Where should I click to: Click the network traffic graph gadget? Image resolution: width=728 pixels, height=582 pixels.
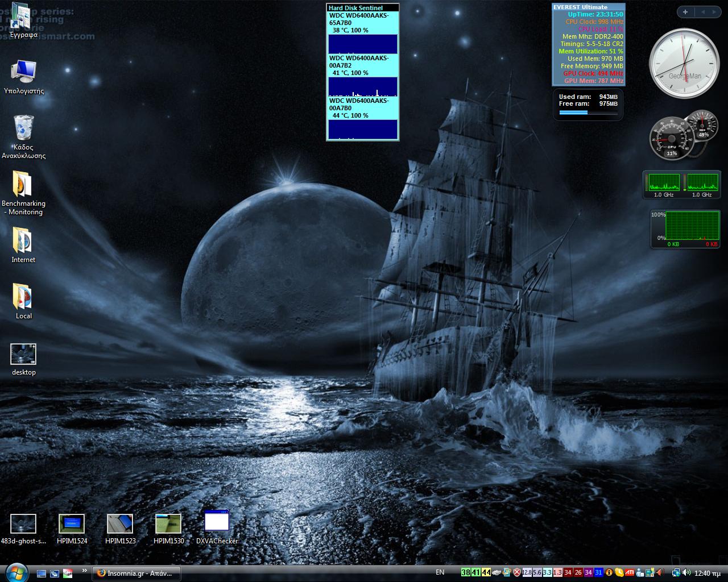(685, 229)
